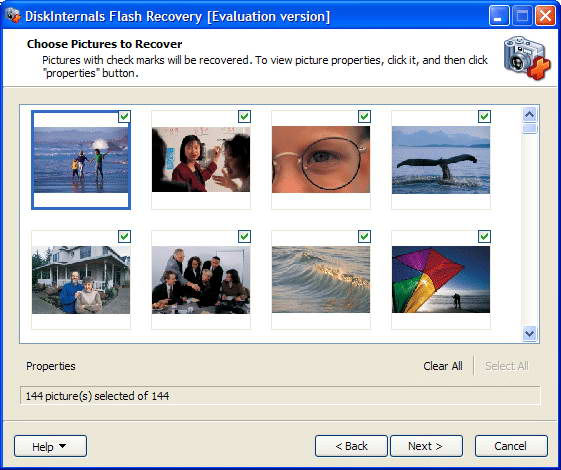Click the Properties button

(51, 366)
